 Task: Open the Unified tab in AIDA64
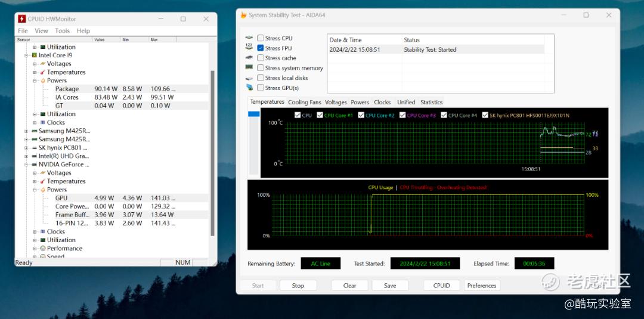click(x=406, y=102)
